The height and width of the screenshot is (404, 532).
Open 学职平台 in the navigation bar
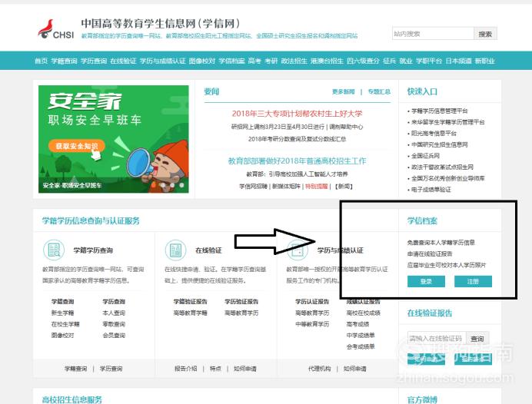429,61
